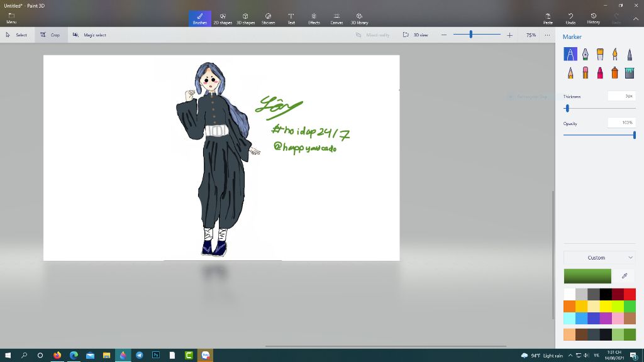644x362 pixels.
Task: Switch to the 3D shapes tab
Action: coord(246,18)
